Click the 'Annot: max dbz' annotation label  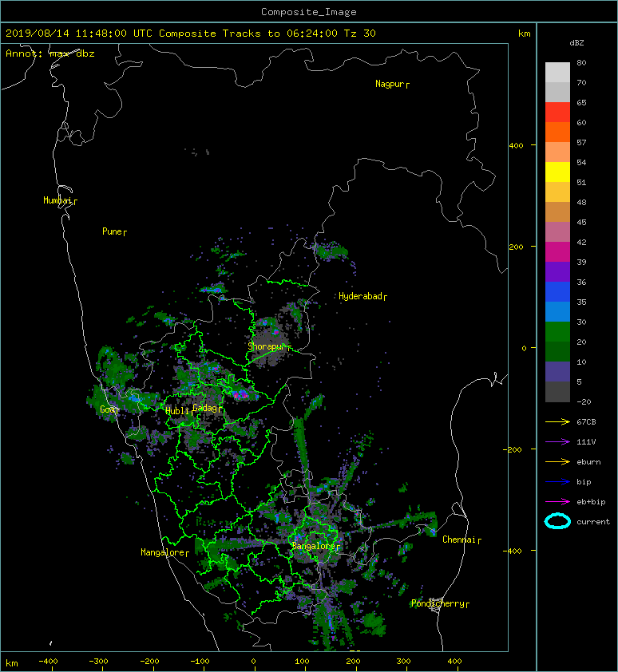[50, 53]
